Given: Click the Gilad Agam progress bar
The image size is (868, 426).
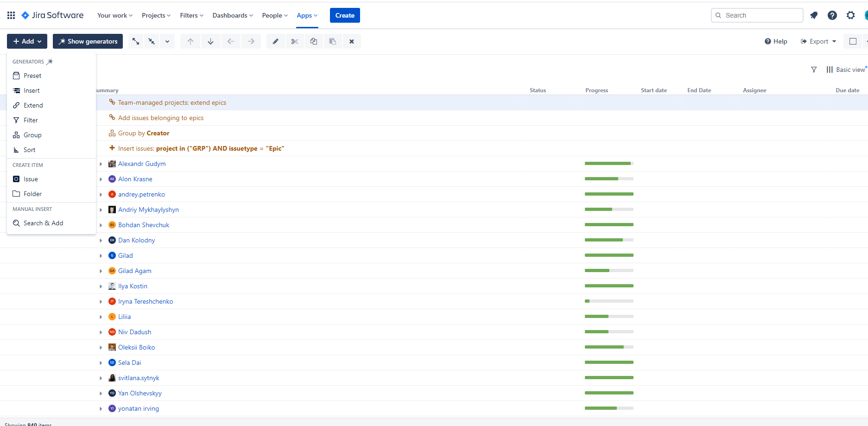Looking at the screenshot, I should pos(609,271).
